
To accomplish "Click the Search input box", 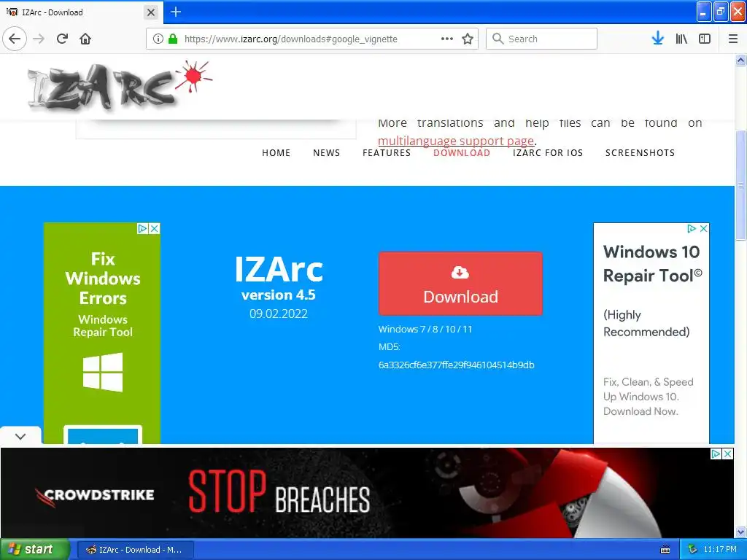I will [542, 39].
